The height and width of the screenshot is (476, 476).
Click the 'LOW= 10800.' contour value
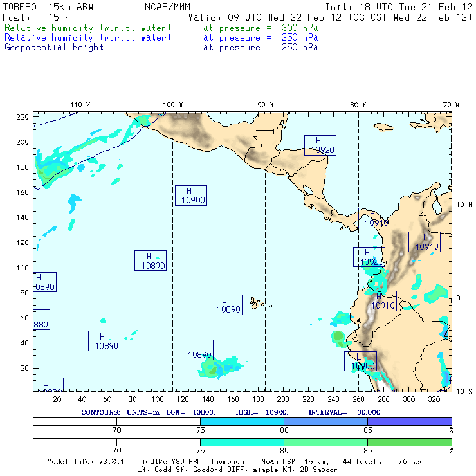(190, 412)
